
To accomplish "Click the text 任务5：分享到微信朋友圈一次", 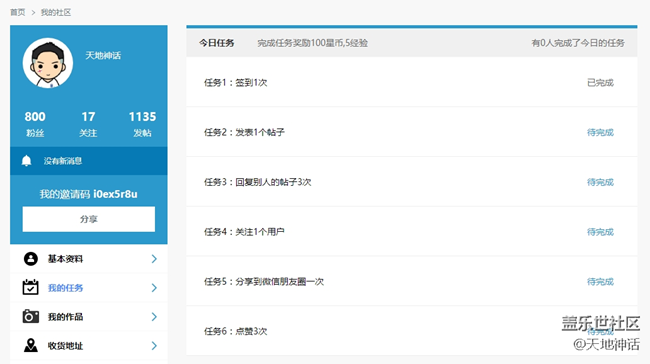I will click(264, 281).
